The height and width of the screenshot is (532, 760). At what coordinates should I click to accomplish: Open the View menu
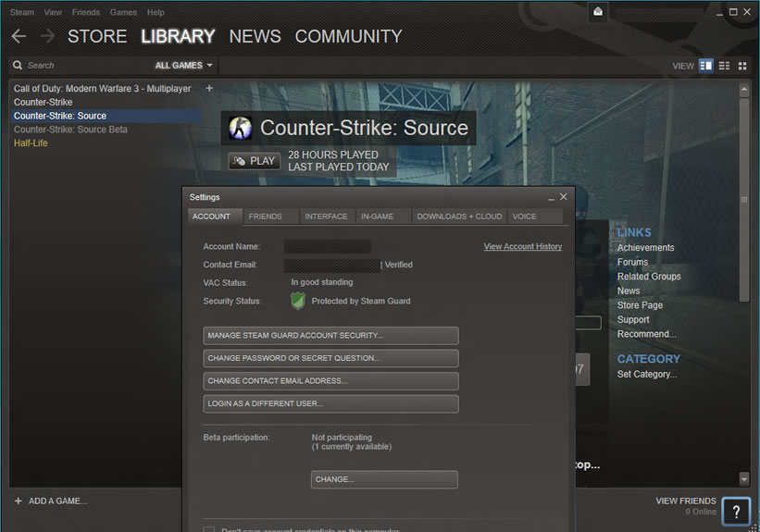(53, 12)
